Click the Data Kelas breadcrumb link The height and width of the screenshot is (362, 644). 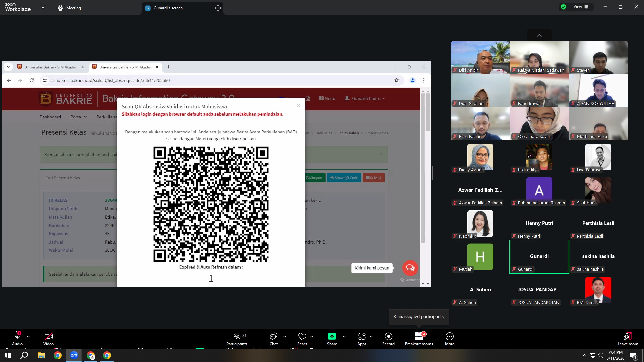pyautogui.click(x=324, y=133)
